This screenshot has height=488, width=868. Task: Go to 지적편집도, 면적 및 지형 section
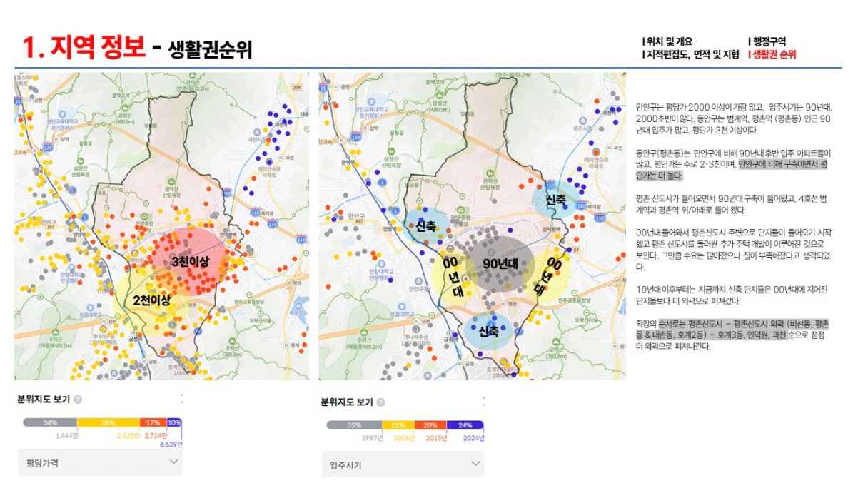(x=690, y=54)
